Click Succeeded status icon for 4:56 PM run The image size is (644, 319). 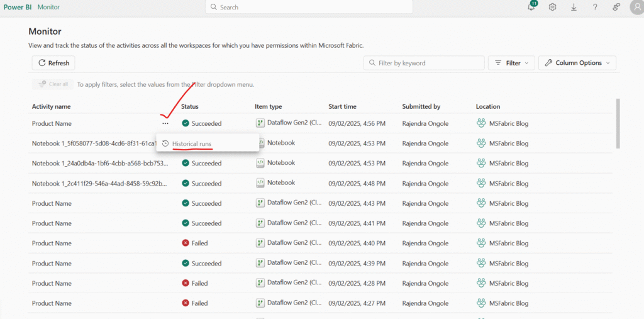coord(186,123)
